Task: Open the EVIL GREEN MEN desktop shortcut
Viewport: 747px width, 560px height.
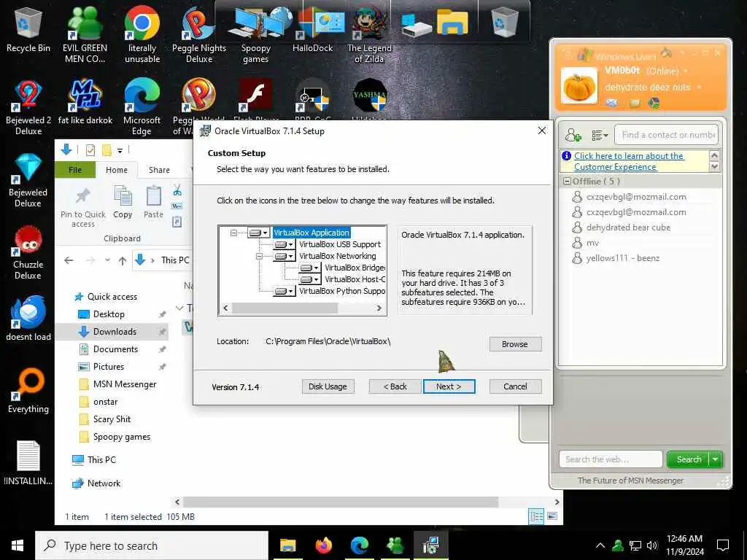Action: pos(85,35)
